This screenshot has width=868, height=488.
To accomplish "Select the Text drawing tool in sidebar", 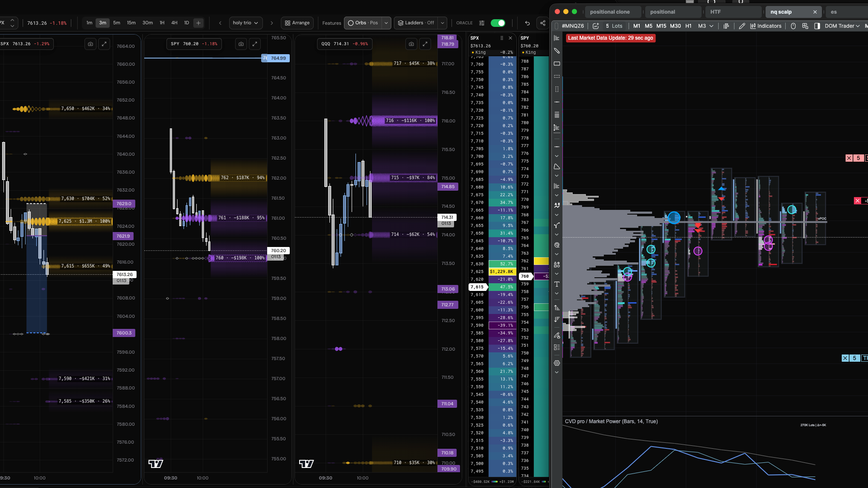I will (556, 284).
